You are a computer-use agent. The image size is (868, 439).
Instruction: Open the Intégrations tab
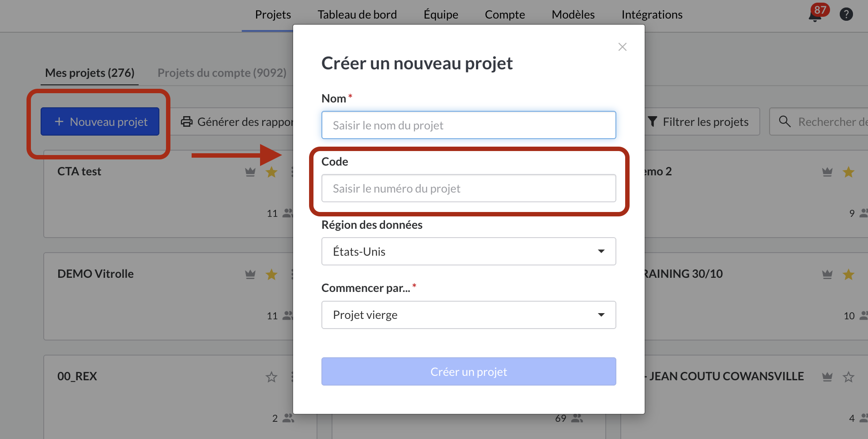click(x=652, y=15)
